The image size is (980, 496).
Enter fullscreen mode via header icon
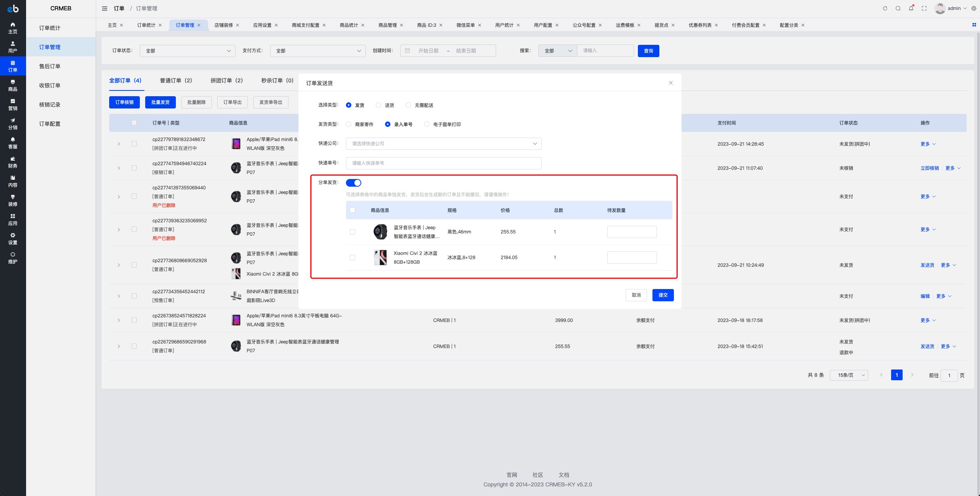pos(924,8)
